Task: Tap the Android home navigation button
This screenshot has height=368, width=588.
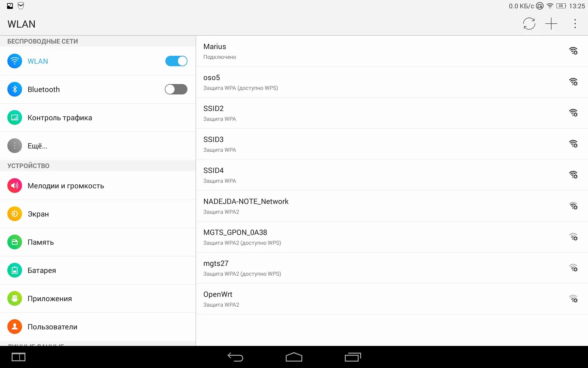Action: pyautogui.click(x=294, y=357)
